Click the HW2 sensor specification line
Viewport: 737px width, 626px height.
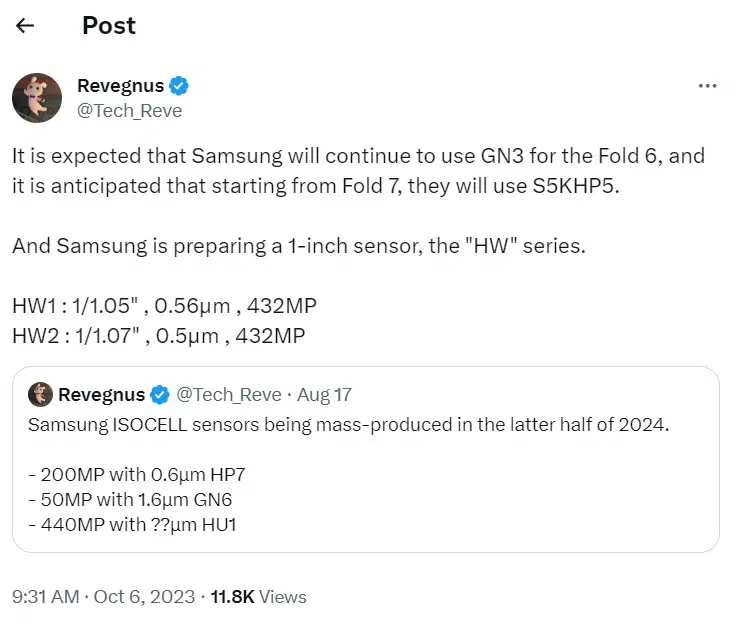[158, 335]
